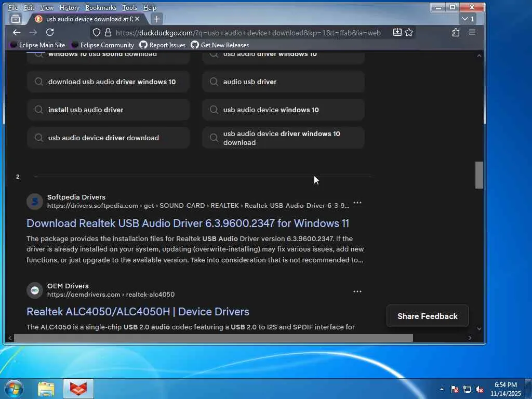This screenshot has height=399, width=532.
Task: Search 'audio usb driver' suggestion
Action: click(283, 82)
